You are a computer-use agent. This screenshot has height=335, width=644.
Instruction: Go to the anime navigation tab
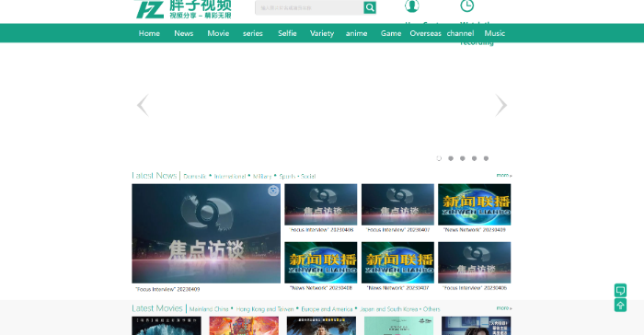pyautogui.click(x=357, y=33)
